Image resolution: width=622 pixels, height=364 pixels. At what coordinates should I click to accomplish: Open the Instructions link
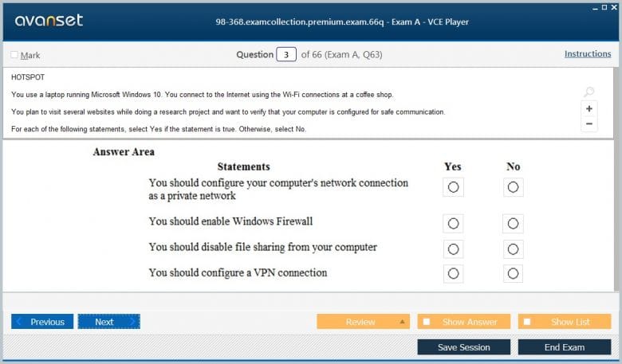[x=588, y=54]
